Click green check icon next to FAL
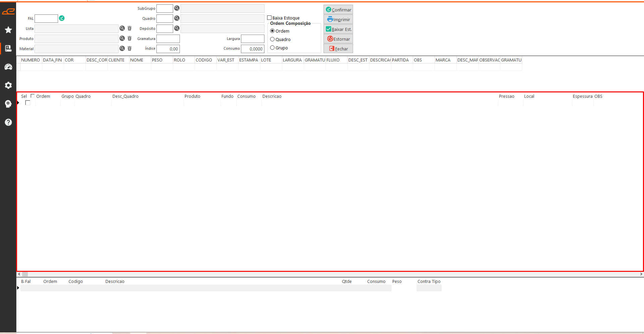The image size is (644, 334). pyautogui.click(x=62, y=18)
